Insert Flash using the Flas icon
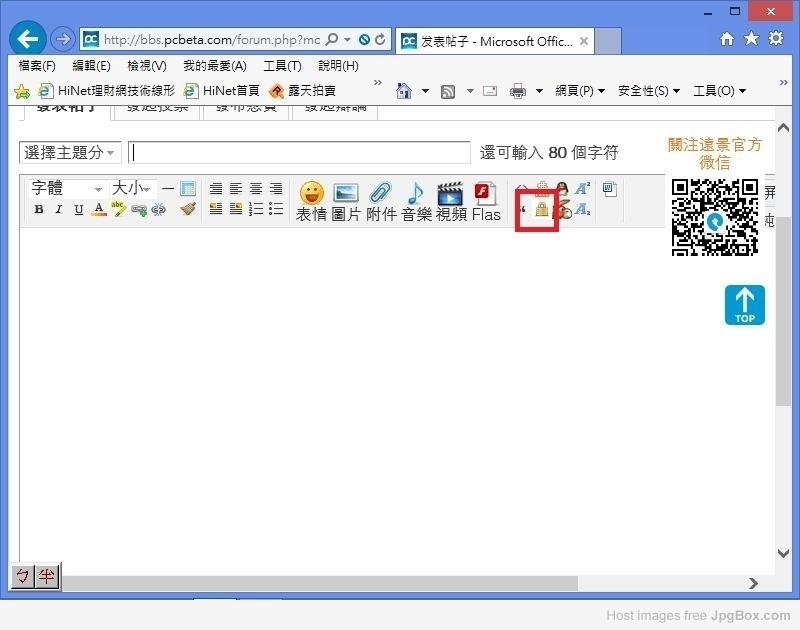Image resolution: width=800 pixels, height=630 pixels. 486,194
